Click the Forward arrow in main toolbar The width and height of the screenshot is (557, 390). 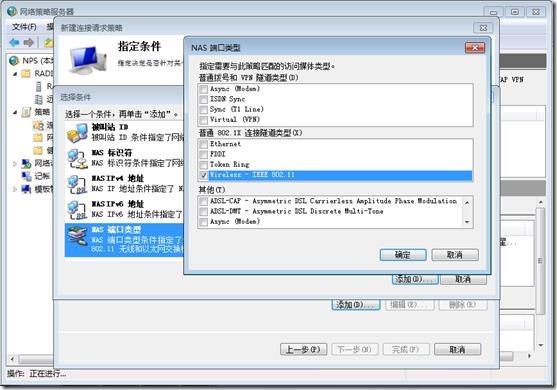click(x=28, y=43)
